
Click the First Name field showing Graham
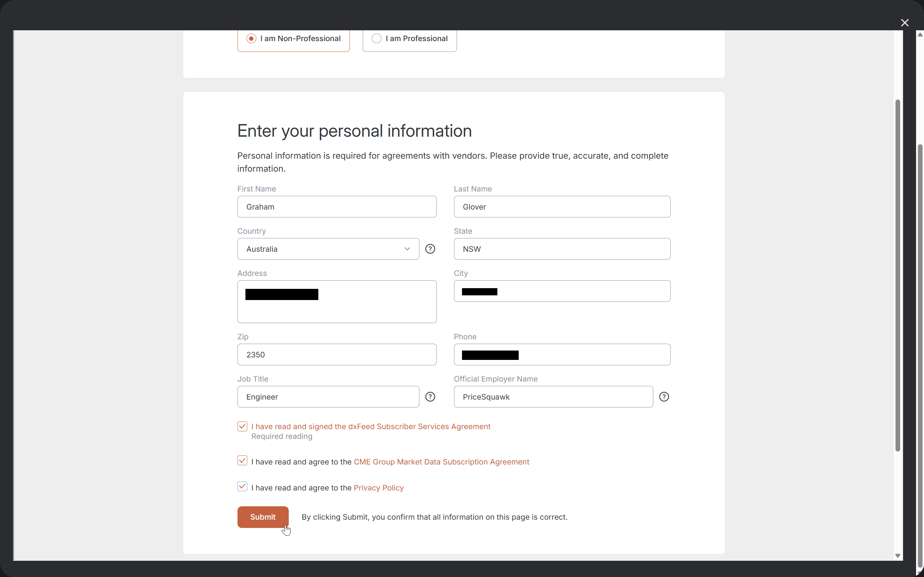point(336,206)
